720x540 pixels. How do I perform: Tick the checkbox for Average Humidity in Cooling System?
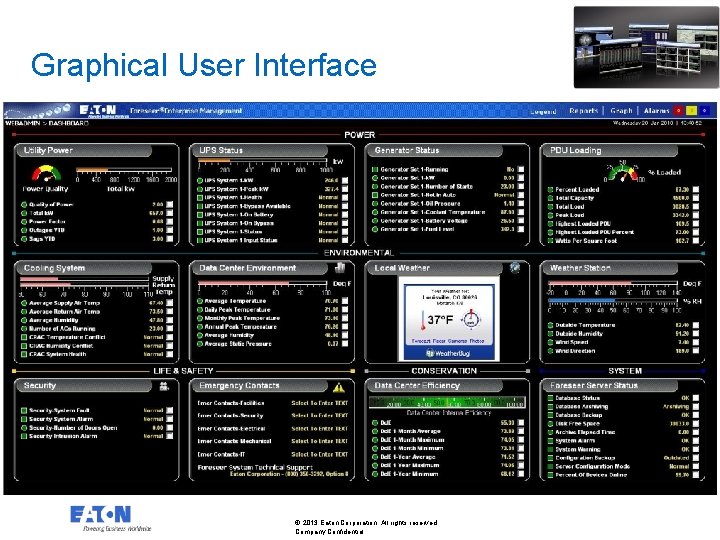tap(170, 320)
